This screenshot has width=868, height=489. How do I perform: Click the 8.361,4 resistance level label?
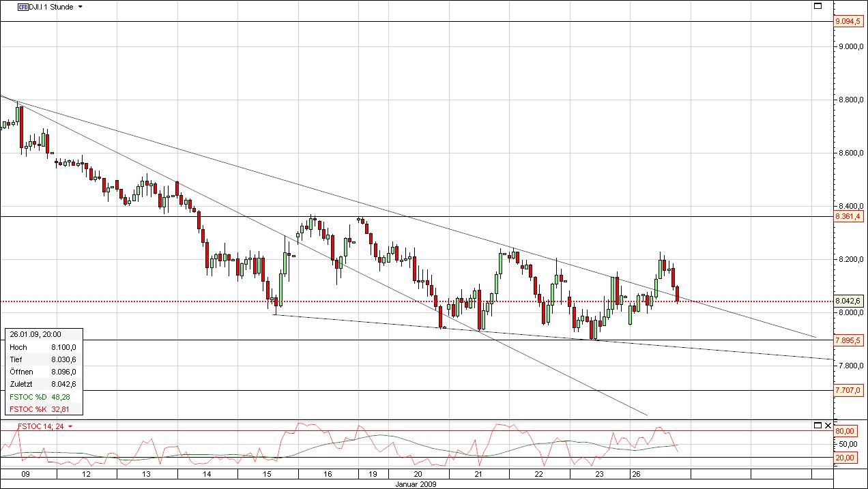(x=848, y=218)
